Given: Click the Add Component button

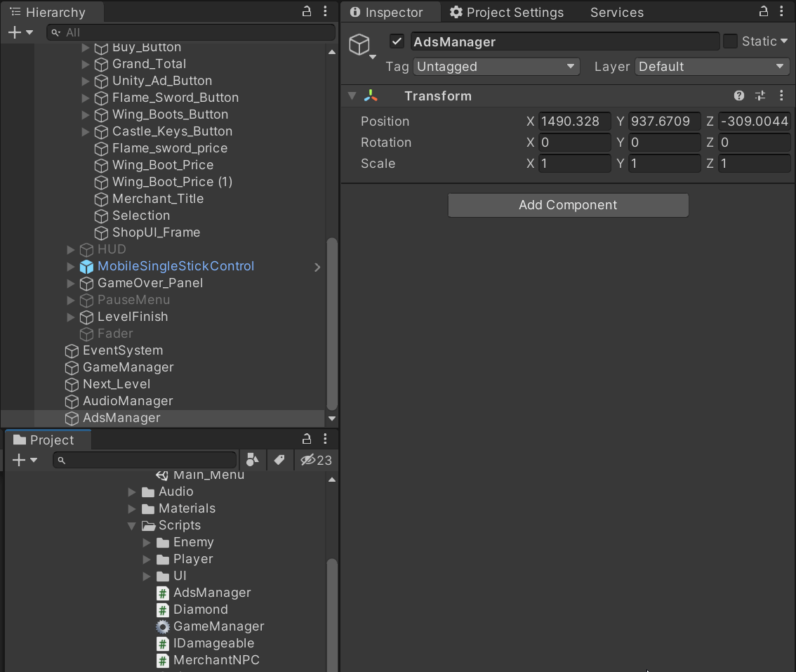Looking at the screenshot, I should 567,205.
